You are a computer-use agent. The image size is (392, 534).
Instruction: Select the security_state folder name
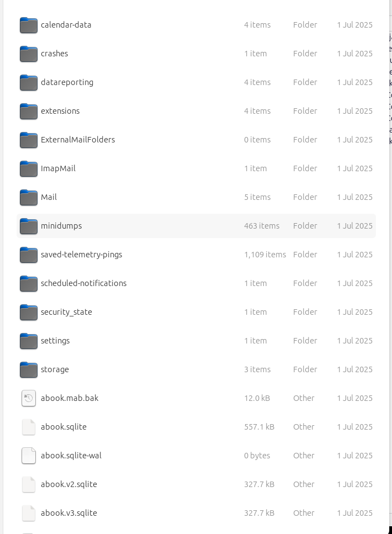point(66,313)
